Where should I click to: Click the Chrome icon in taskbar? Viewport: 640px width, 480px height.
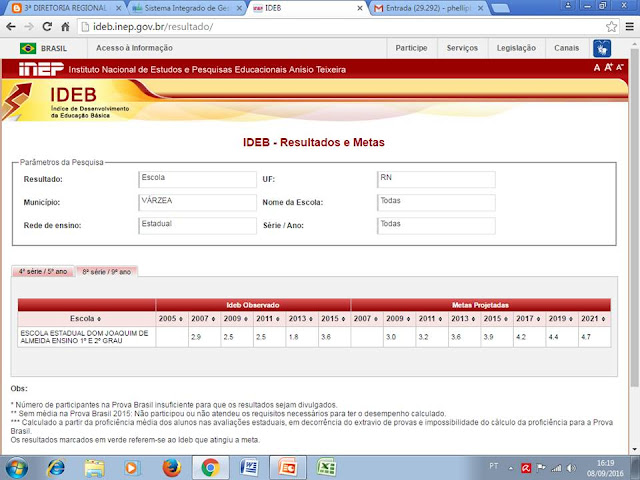pyautogui.click(x=210, y=468)
